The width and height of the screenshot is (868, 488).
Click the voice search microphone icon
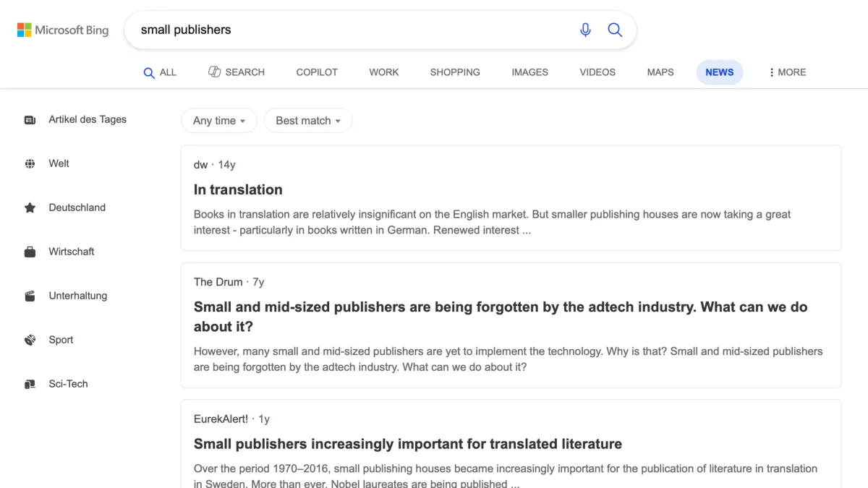point(585,30)
